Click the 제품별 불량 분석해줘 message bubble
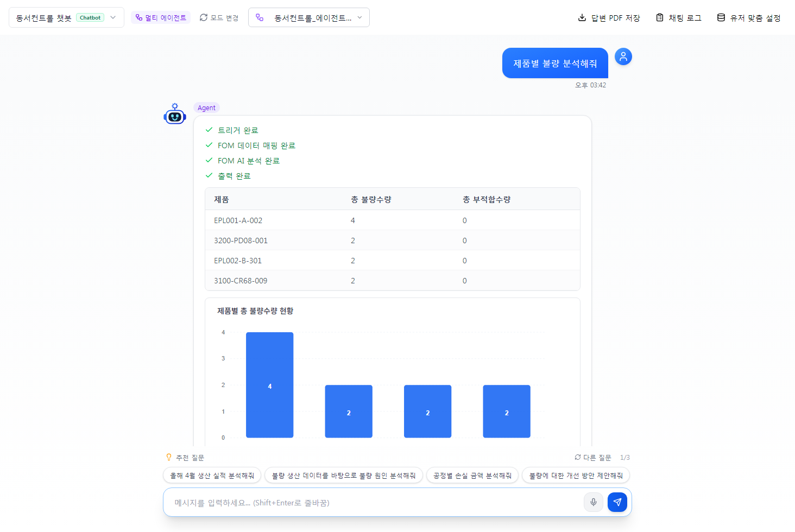The width and height of the screenshot is (795, 532). 555,63
